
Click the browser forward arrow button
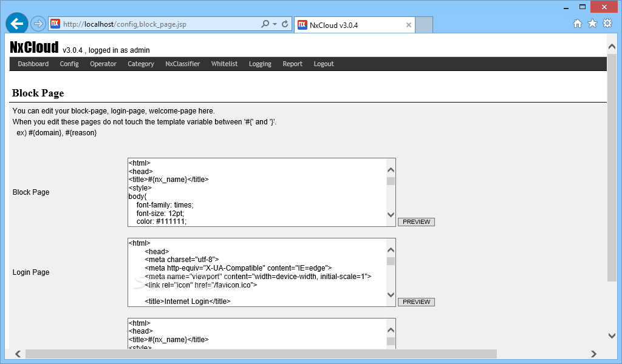[x=38, y=24]
